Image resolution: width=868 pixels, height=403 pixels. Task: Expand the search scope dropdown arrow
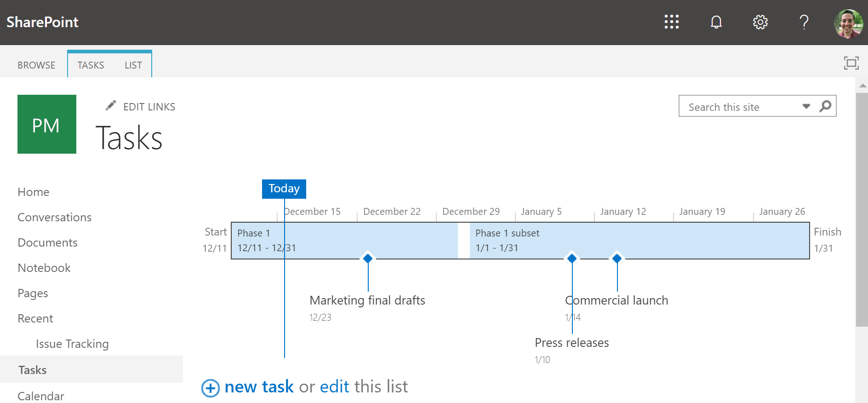[x=806, y=106]
